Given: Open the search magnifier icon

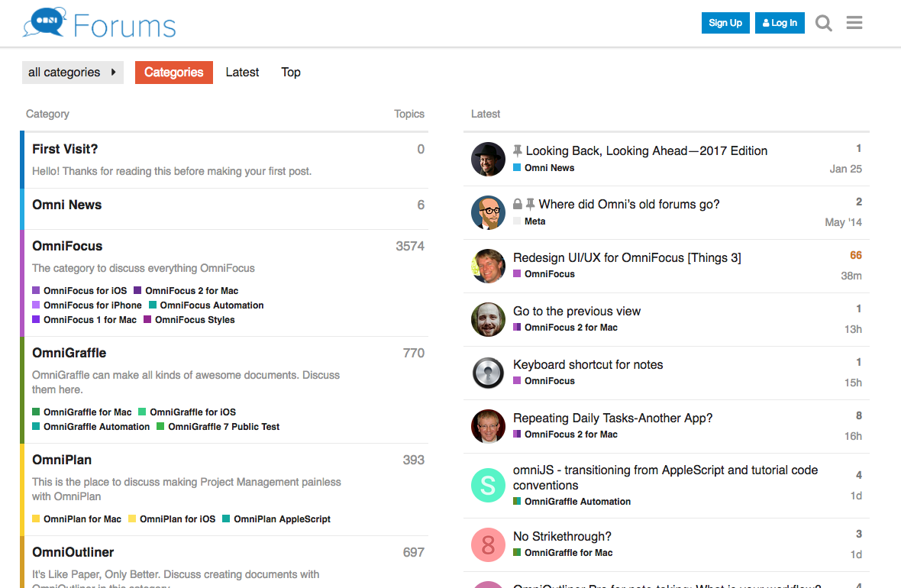Looking at the screenshot, I should pyautogui.click(x=823, y=23).
